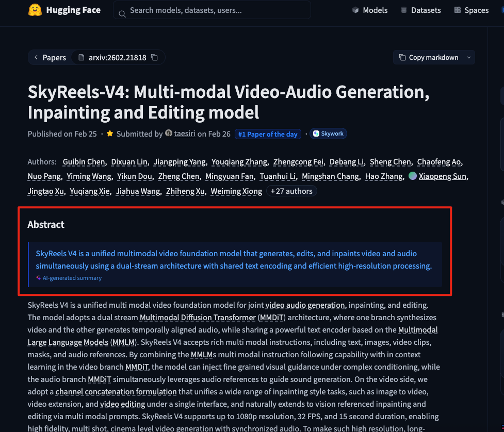Open the Models menu item
This screenshot has width=504, height=432.
(x=375, y=10)
